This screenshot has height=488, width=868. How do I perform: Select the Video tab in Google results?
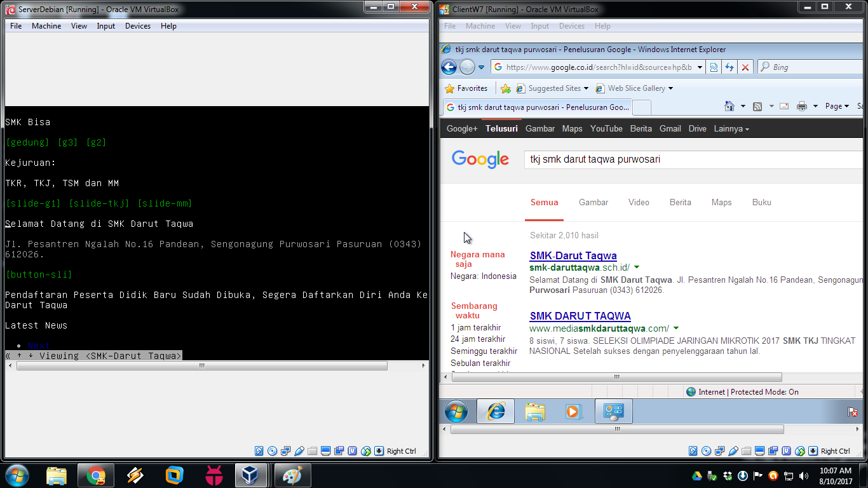click(639, 202)
